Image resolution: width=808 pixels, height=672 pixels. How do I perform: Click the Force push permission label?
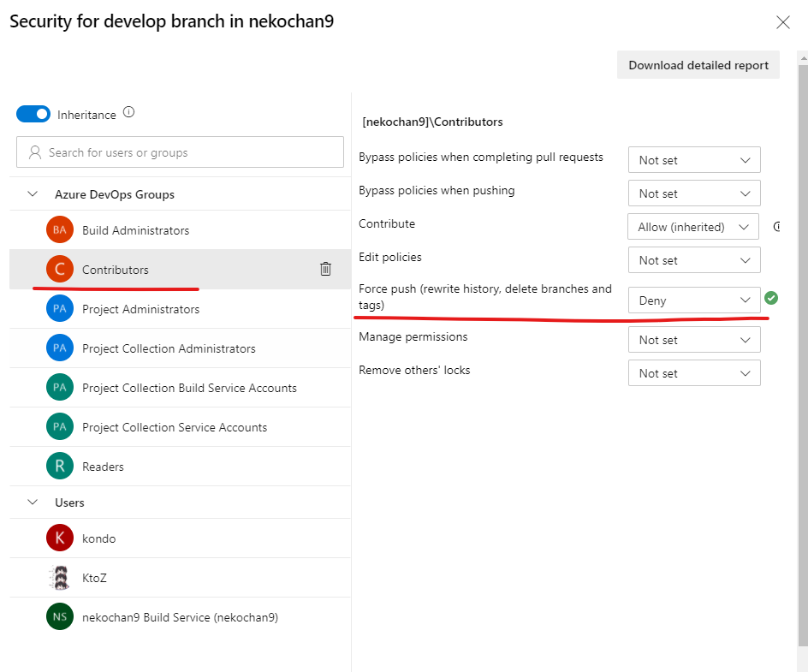[x=485, y=297]
